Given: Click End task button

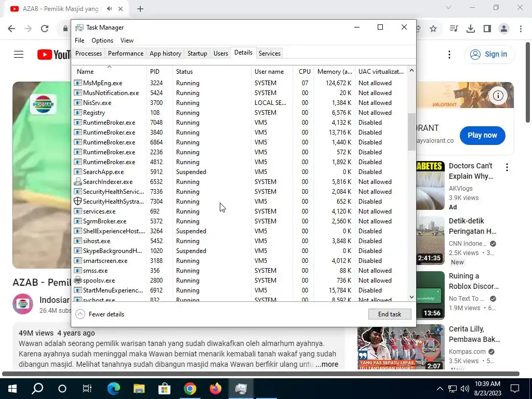Looking at the screenshot, I should (x=390, y=314).
